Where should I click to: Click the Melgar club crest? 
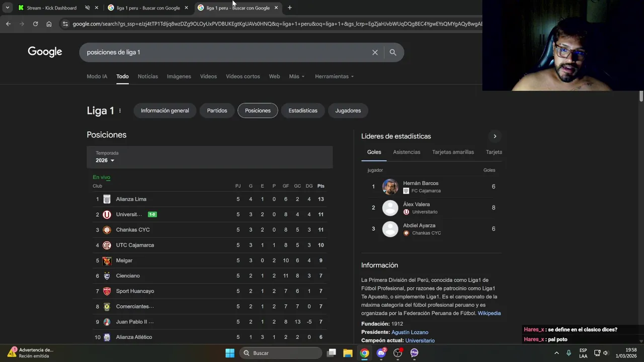tap(107, 260)
